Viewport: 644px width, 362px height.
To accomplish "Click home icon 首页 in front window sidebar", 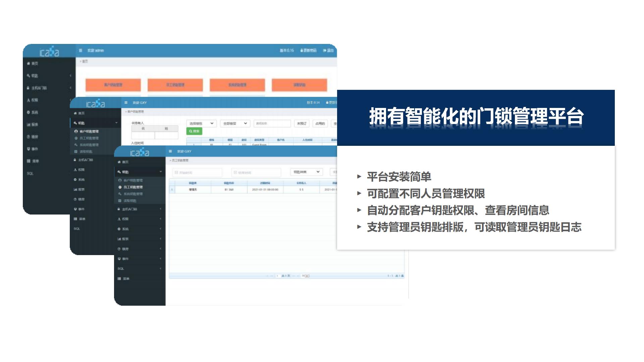I will click(119, 162).
